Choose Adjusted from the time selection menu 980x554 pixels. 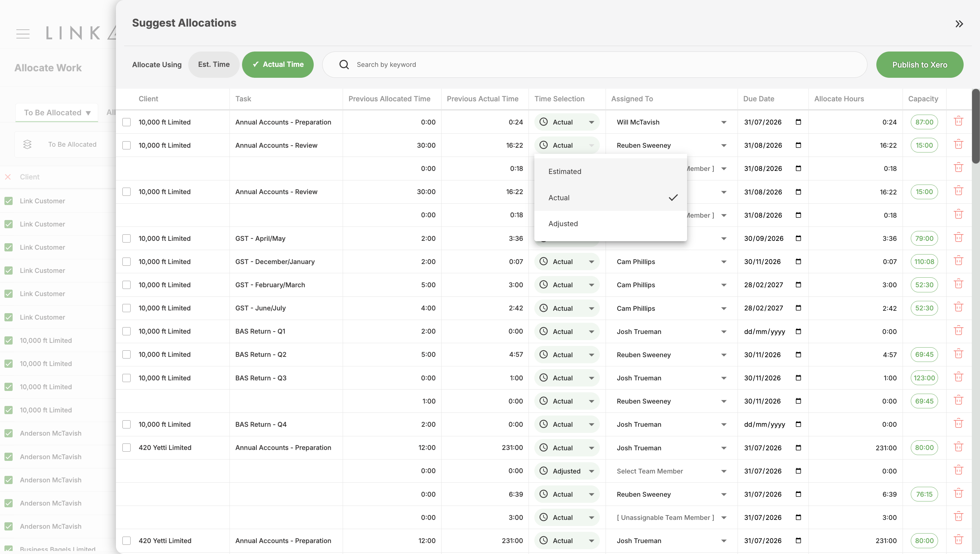(x=610, y=224)
